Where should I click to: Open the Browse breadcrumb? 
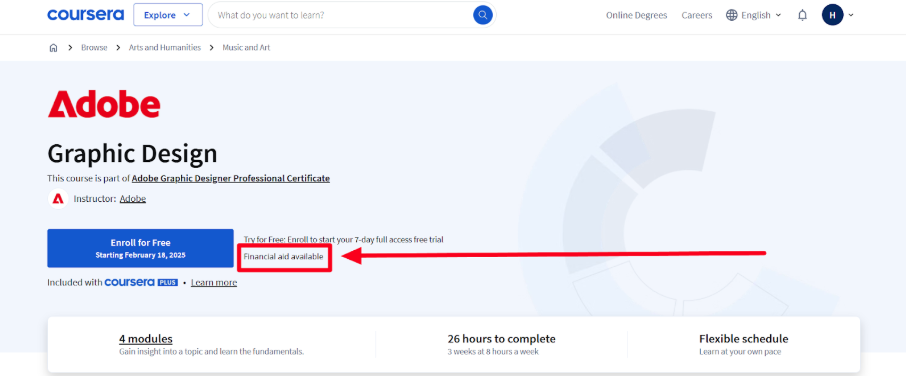(x=94, y=48)
